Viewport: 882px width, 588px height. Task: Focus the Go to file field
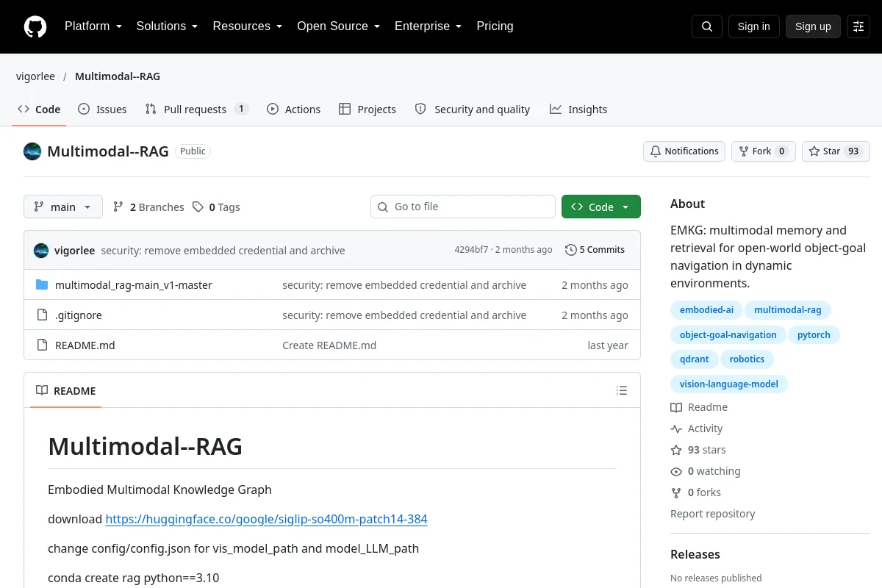[x=463, y=207]
